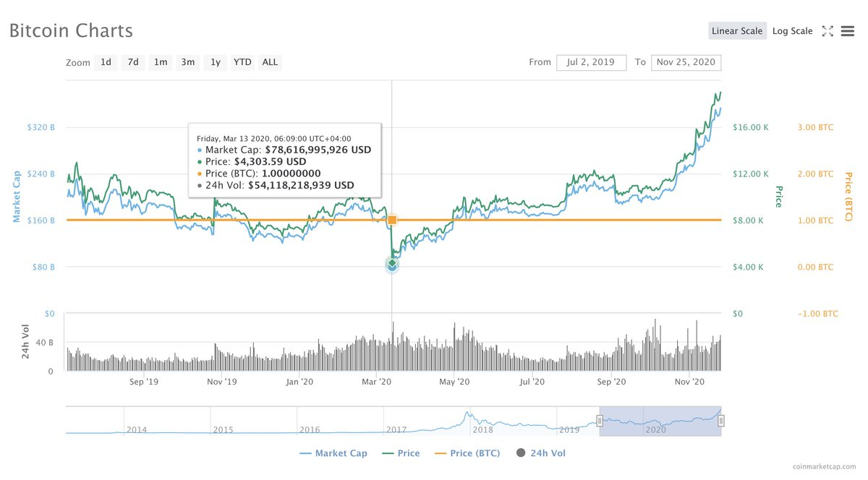Grab the left navigator range handle

(600, 421)
